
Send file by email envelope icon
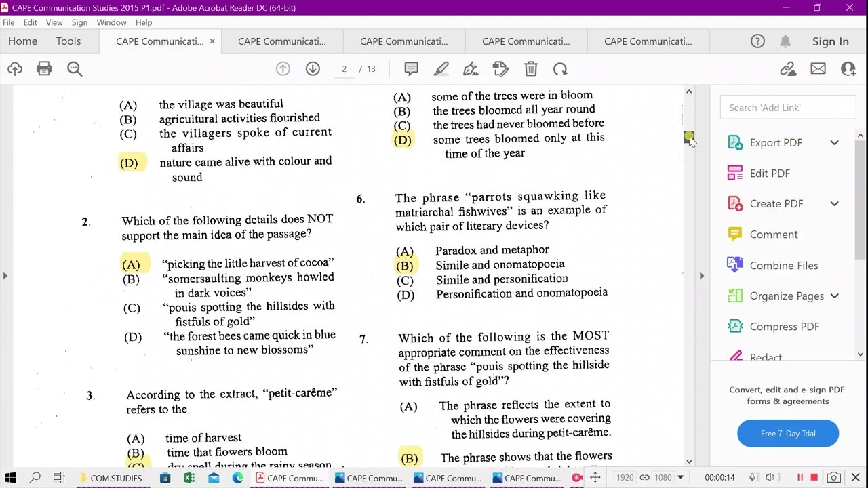pyautogui.click(x=818, y=68)
